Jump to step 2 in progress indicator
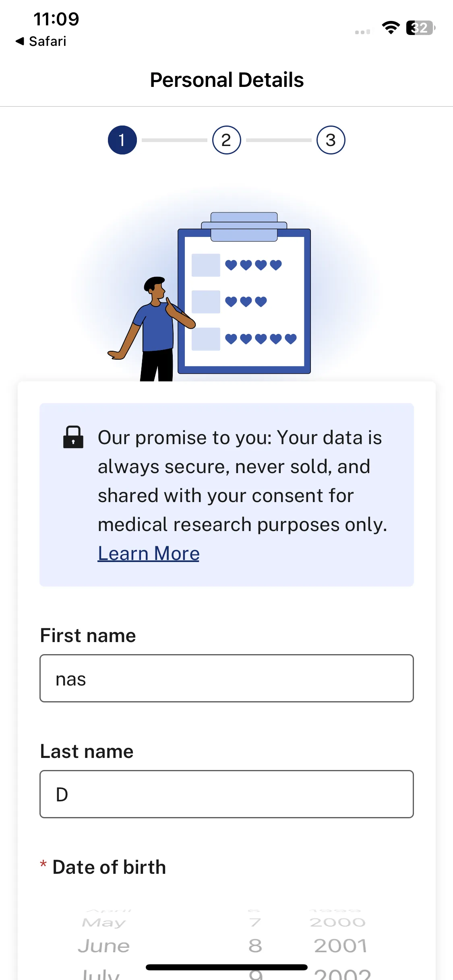Viewport: 453px width, 980px height. click(x=226, y=140)
